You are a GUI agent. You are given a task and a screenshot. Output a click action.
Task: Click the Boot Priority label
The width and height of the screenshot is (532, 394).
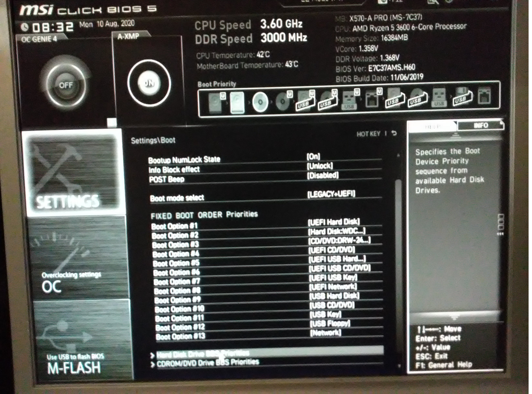click(217, 84)
